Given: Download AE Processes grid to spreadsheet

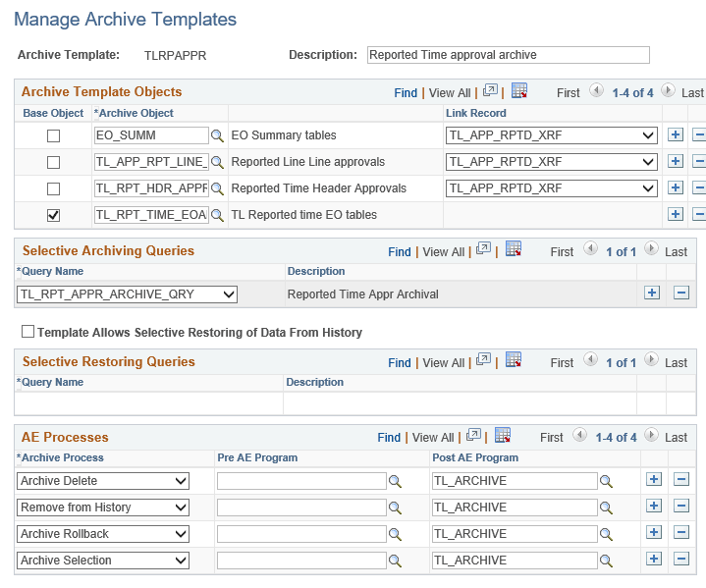Looking at the screenshot, I should click(x=503, y=435).
